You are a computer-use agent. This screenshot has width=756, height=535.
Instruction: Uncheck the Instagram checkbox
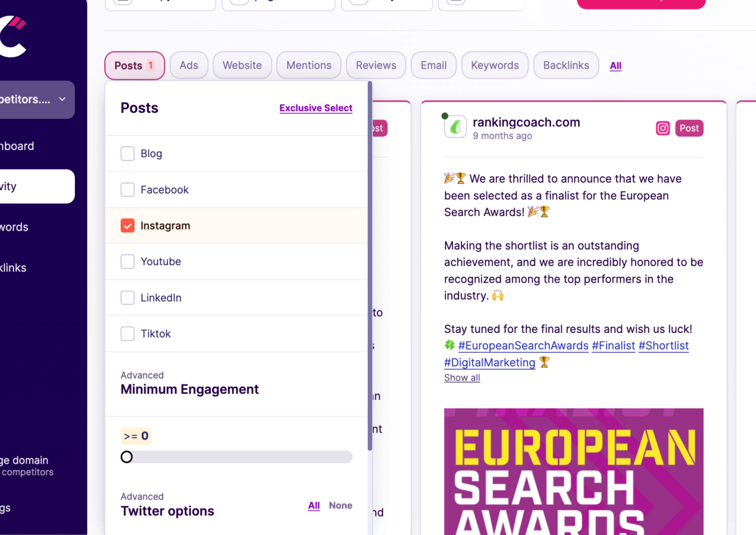[127, 226]
